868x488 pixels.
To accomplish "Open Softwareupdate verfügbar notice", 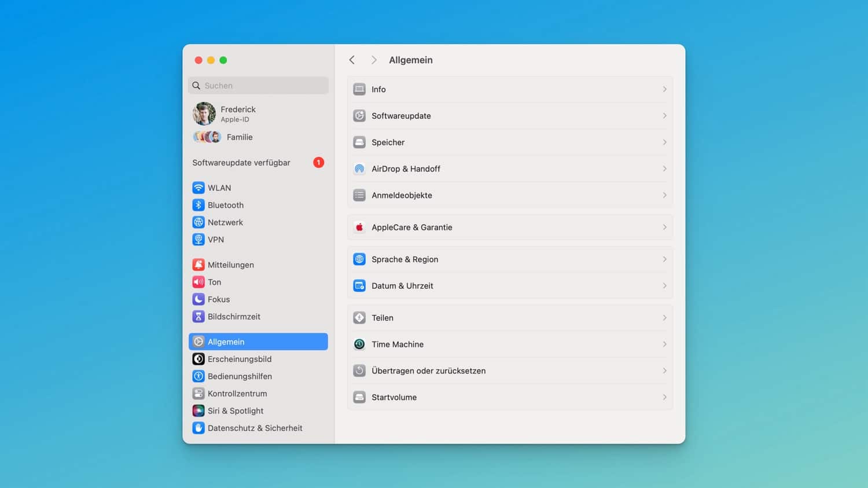I will point(258,163).
